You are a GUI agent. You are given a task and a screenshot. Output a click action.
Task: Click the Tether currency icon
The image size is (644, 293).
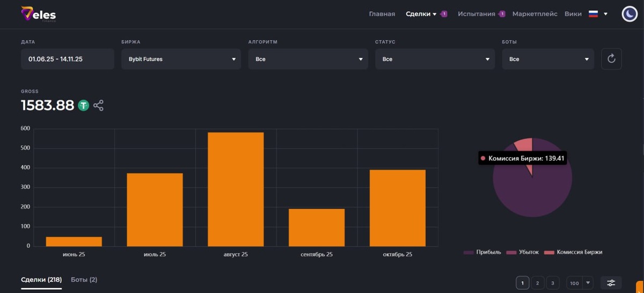[x=83, y=105]
